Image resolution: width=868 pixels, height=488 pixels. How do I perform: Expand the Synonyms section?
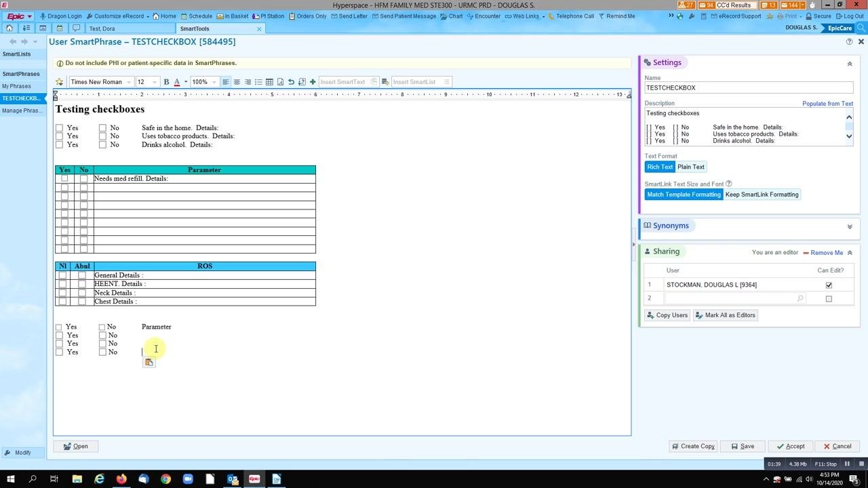point(850,227)
